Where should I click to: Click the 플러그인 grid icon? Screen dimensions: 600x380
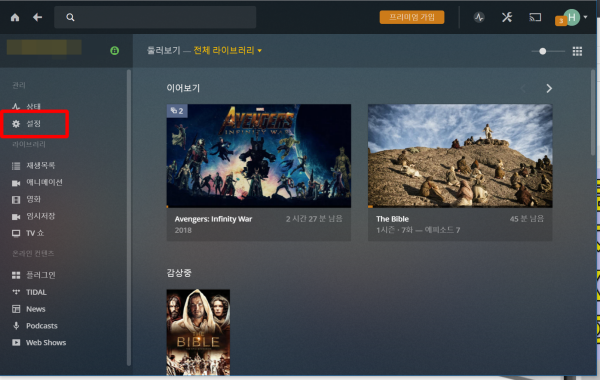(16, 275)
